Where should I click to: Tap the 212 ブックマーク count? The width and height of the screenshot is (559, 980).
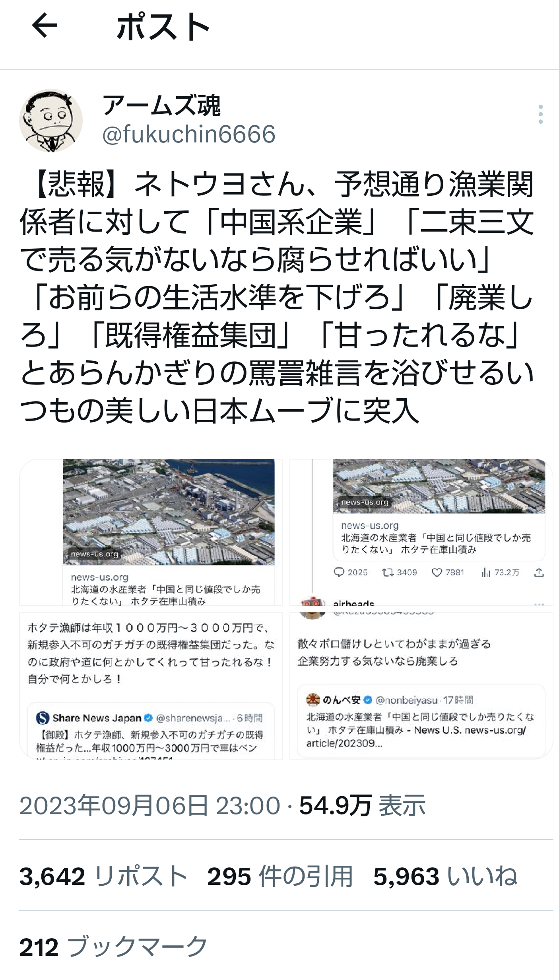tap(113, 947)
